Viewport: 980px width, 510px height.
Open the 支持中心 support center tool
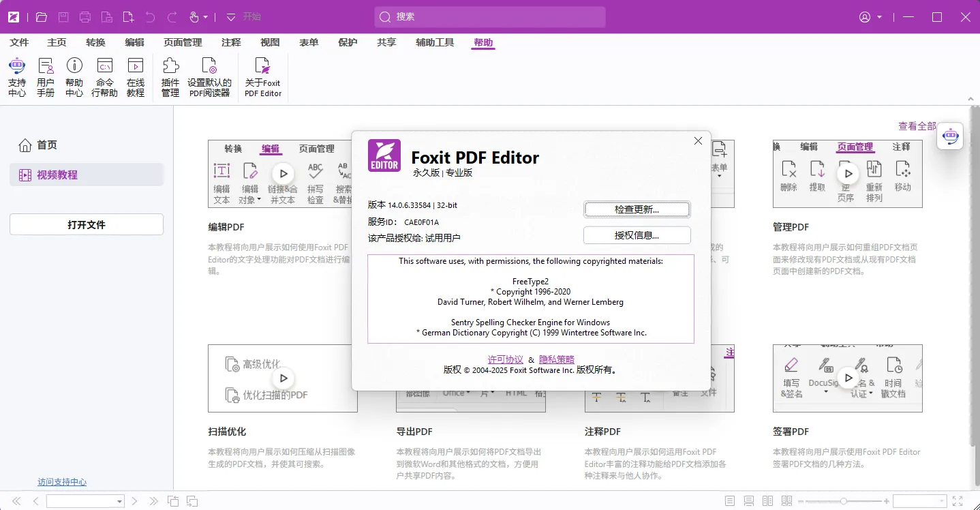[17, 77]
